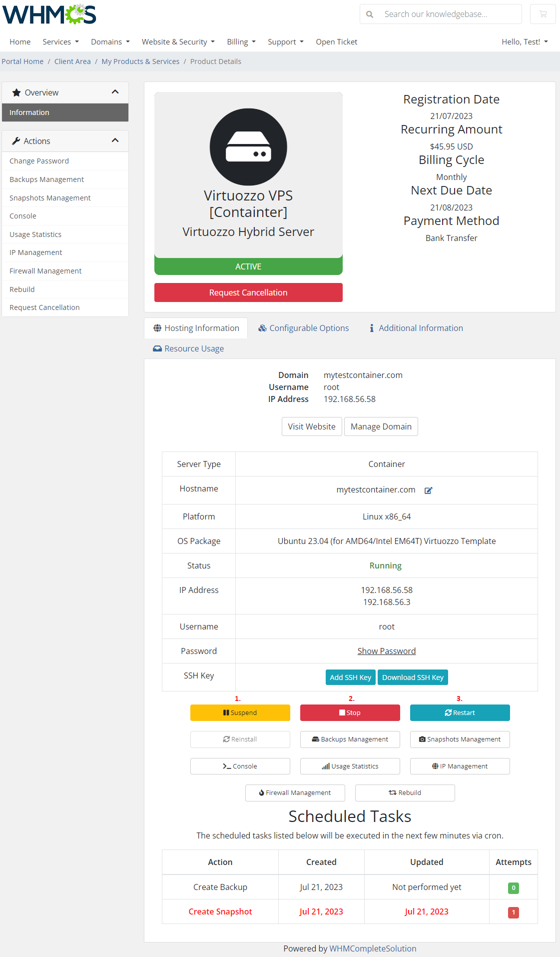Click Console in sidebar Actions

65,216
